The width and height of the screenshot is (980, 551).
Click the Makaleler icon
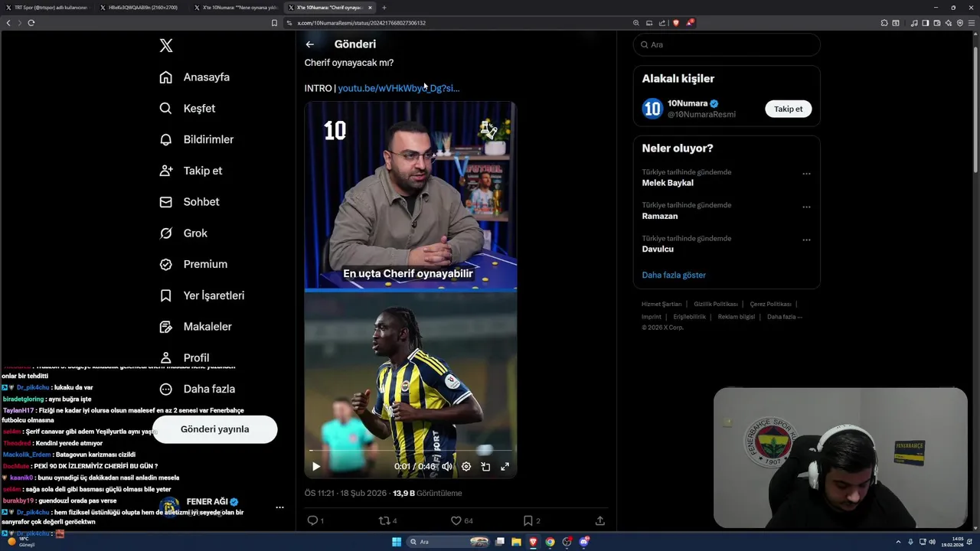click(165, 327)
